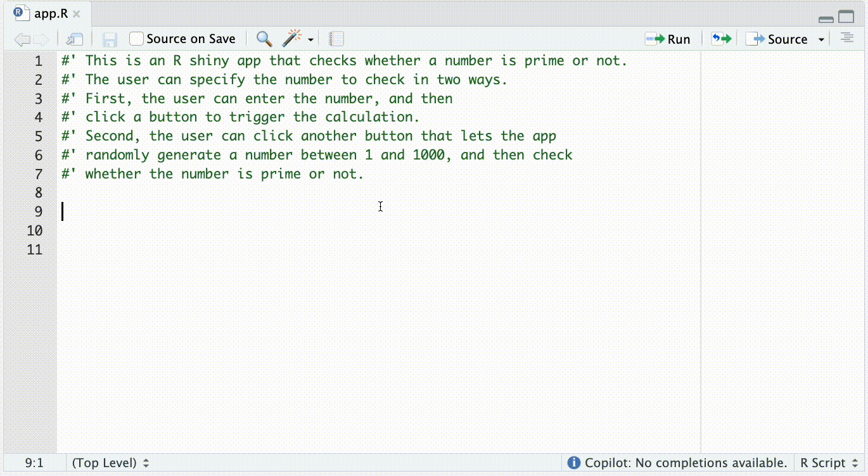
Task: Click the line "First, the user can enter"
Action: (x=257, y=99)
